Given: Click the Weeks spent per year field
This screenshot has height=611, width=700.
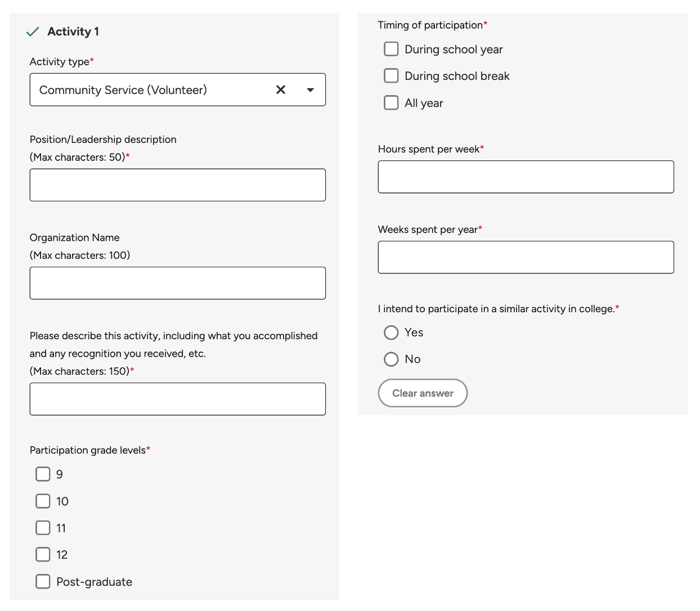Looking at the screenshot, I should click(526, 257).
